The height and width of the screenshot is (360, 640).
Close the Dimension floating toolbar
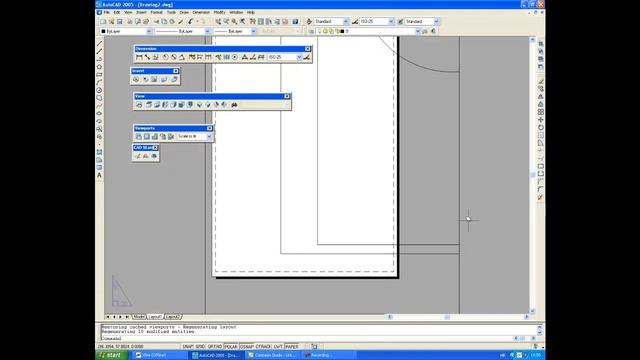[x=308, y=49]
